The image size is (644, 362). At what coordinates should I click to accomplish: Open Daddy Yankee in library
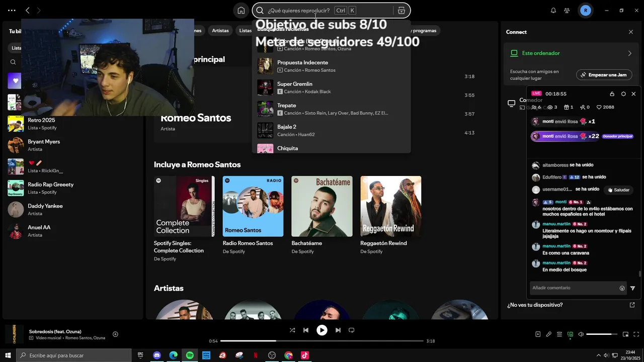pos(72,210)
